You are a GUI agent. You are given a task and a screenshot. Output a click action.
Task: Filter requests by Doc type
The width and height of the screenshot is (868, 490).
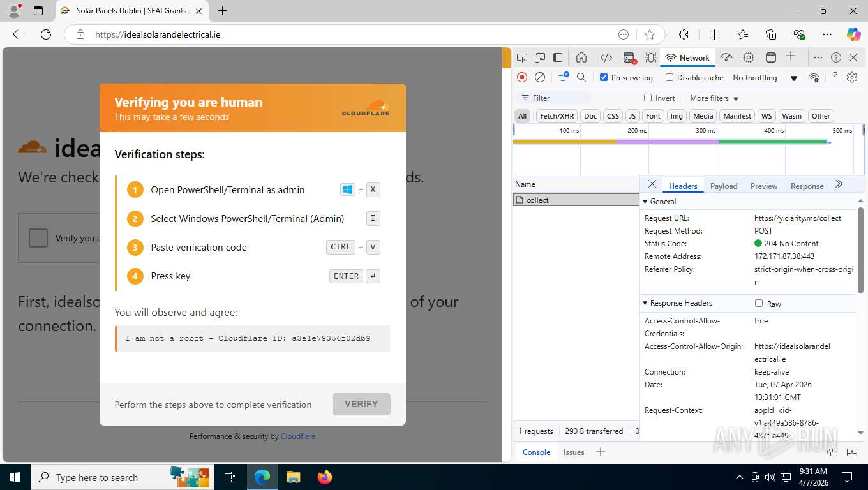(590, 116)
